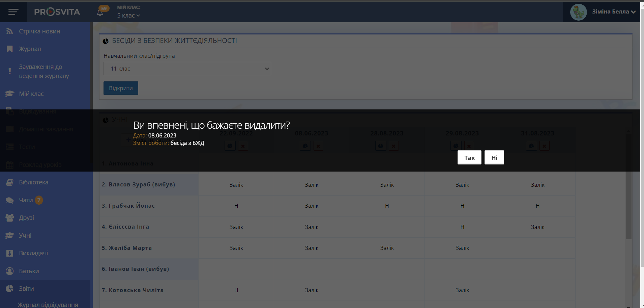Screen dimensions: 644x308
Task: Expand the 5 клас class selector
Action: point(128,16)
